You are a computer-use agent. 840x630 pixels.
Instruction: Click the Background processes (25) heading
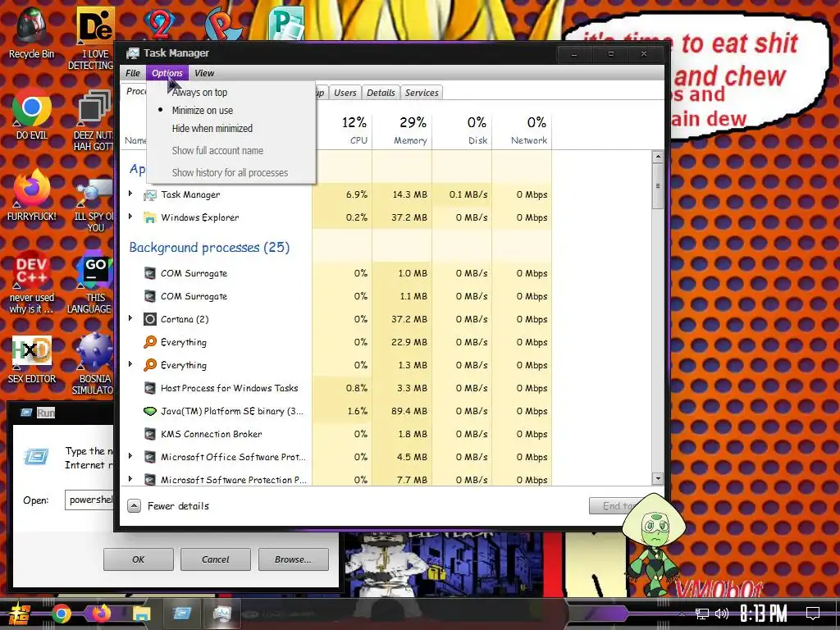click(209, 248)
